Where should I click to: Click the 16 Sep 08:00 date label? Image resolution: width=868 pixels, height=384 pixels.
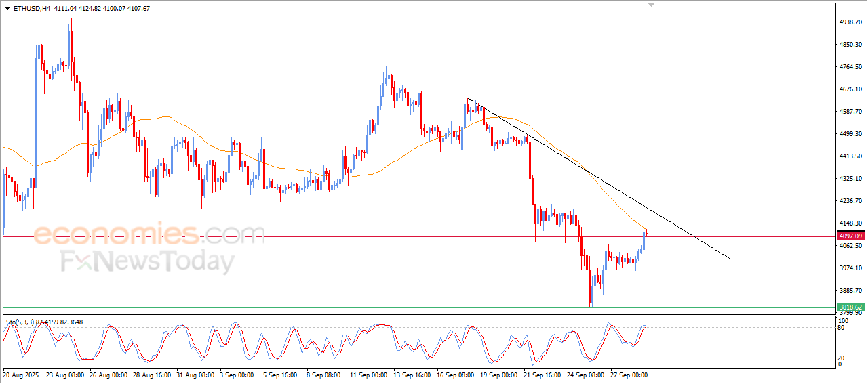[x=455, y=374]
